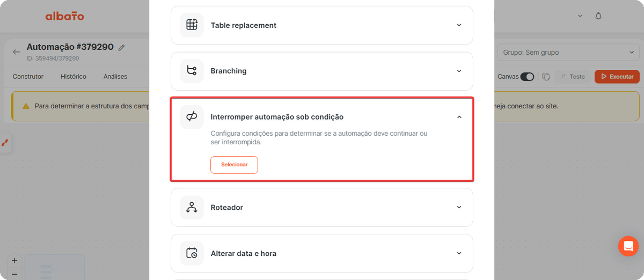644x280 pixels.
Task: Click the Alterar data e hora calendar icon
Action: coord(192,253)
